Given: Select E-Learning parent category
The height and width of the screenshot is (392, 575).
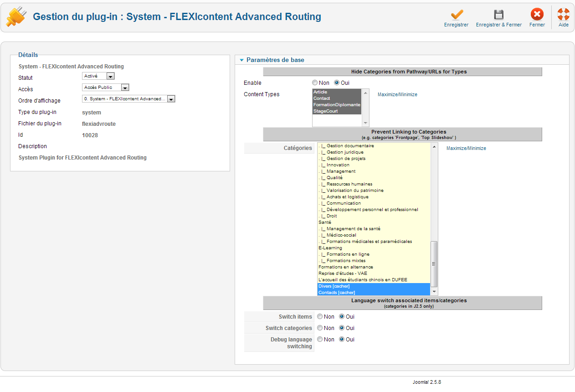Looking at the screenshot, I should pyautogui.click(x=374, y=248).
